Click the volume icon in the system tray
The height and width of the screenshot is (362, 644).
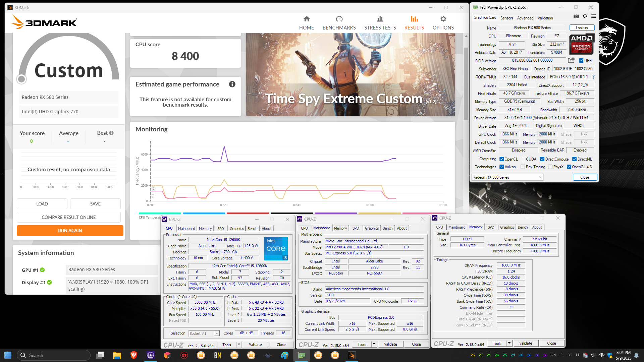click(x=593, y=355)
